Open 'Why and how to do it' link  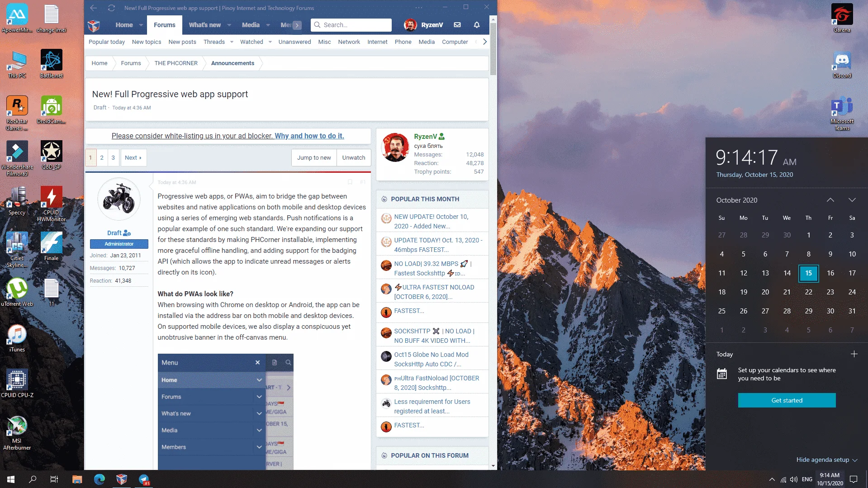[x=309, y=136]
